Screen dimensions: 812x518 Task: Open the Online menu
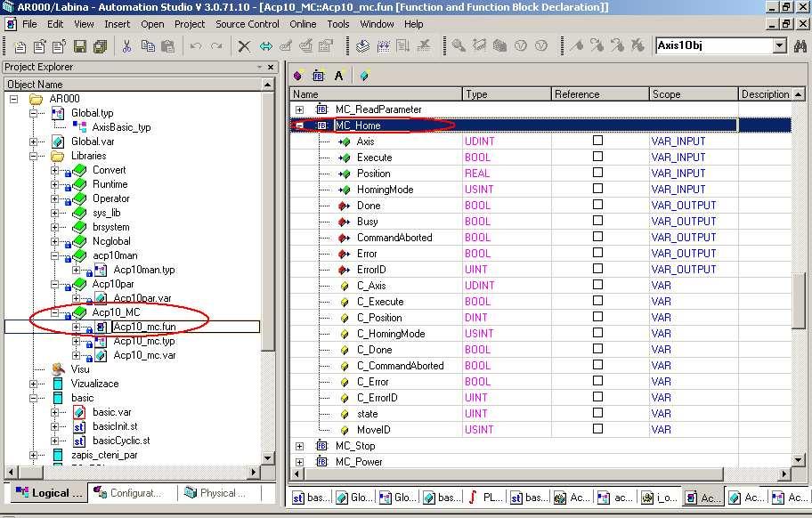pos(303,24)
